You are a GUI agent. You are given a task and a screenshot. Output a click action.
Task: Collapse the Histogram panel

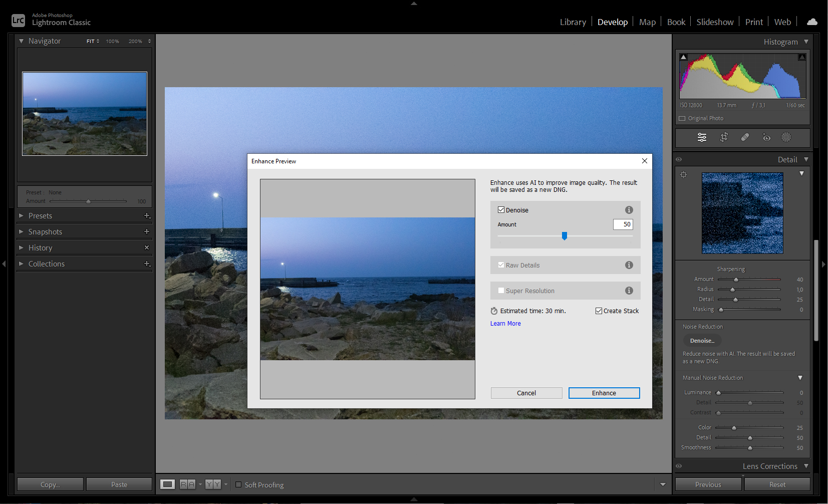806,42
